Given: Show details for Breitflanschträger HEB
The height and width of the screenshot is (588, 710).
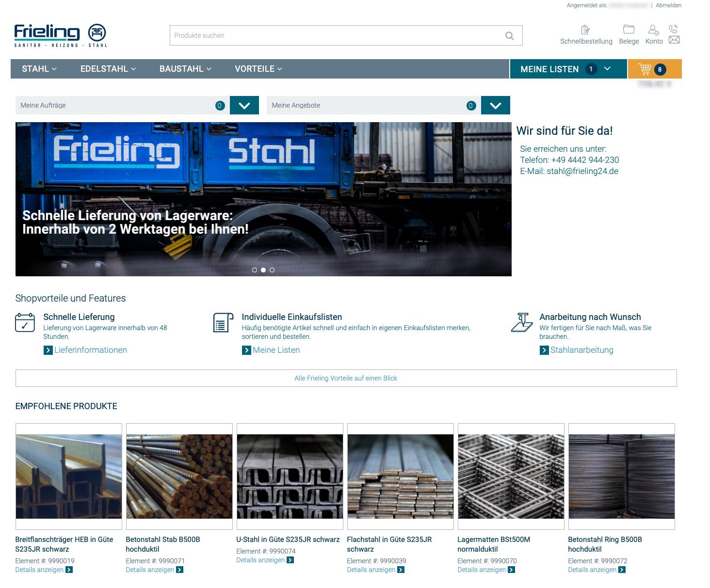Looking at the screenshot, I should click(x=39, y=570).
